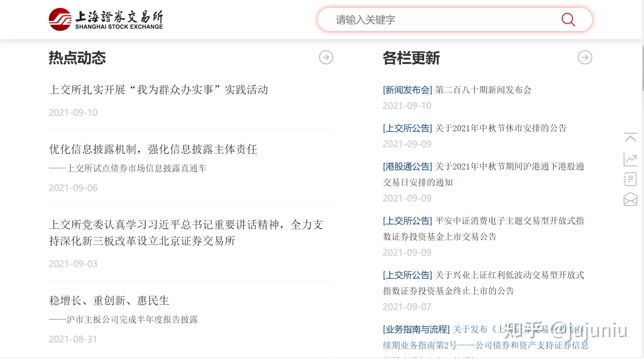The width and height of the screenshot is (644, 359).
Task: Open the list document sidebar icon
Action: click(631, 179)
